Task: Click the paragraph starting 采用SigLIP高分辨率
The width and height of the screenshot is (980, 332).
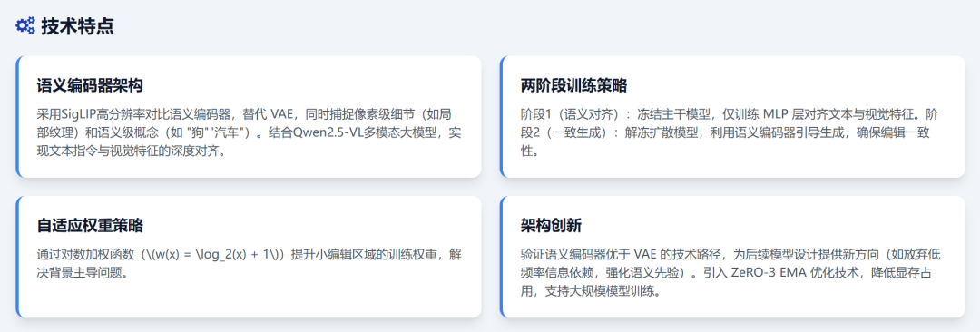Action: click(x=250, y=133)
